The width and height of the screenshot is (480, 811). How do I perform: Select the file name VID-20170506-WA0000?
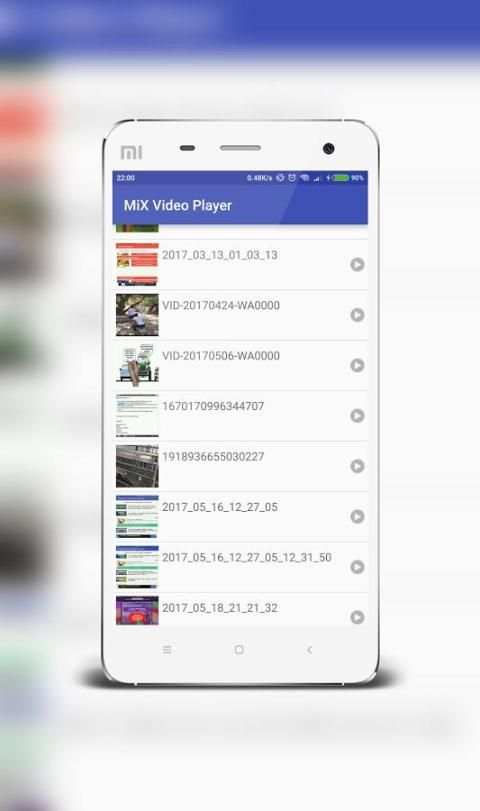click(221, 356)
